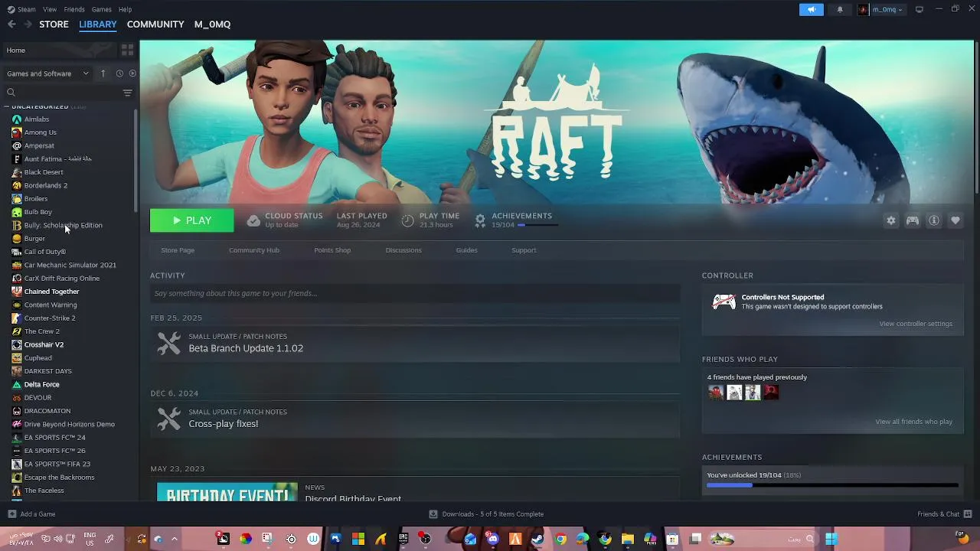
Task: Open Friends & Chat
Action: click(x=945, y=514)
